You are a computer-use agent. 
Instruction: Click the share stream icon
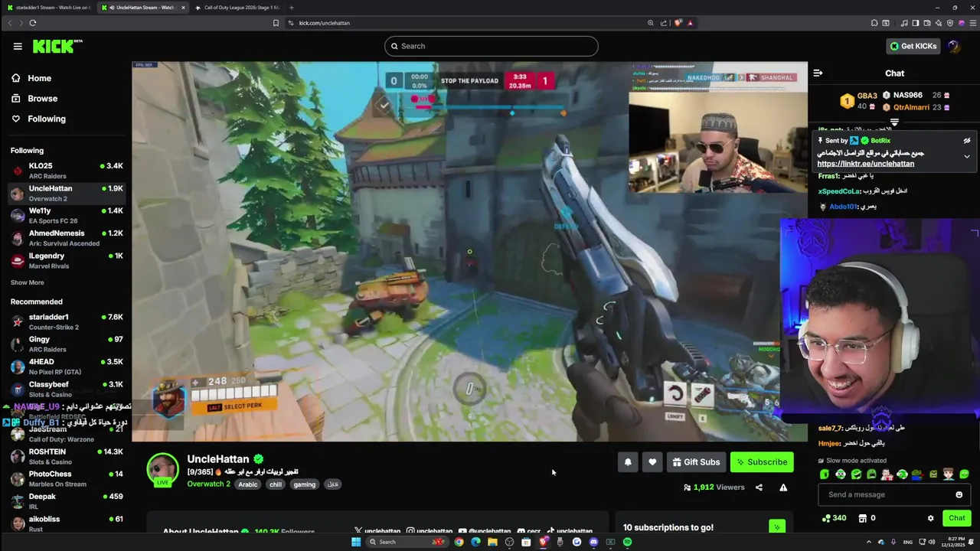click(759, 487)
